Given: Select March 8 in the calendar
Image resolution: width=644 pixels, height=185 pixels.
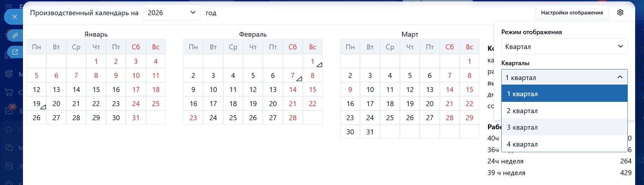Looking at the screenshot, I should pos(469,75).
